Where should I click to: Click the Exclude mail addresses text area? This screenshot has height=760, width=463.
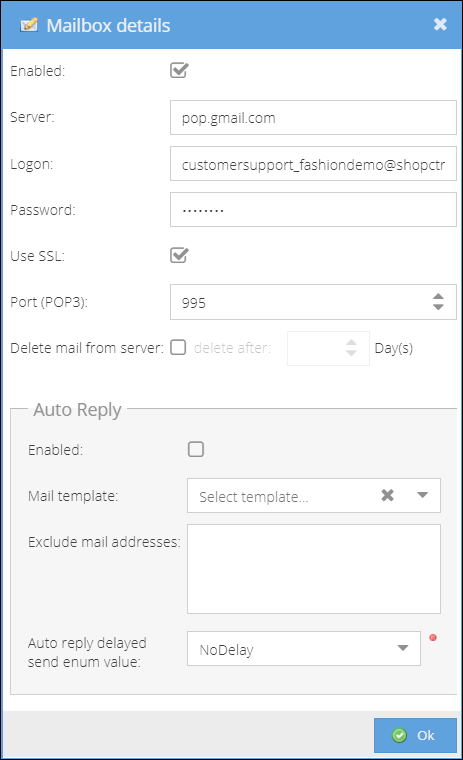pyautogui.click(x=314, y=569)
